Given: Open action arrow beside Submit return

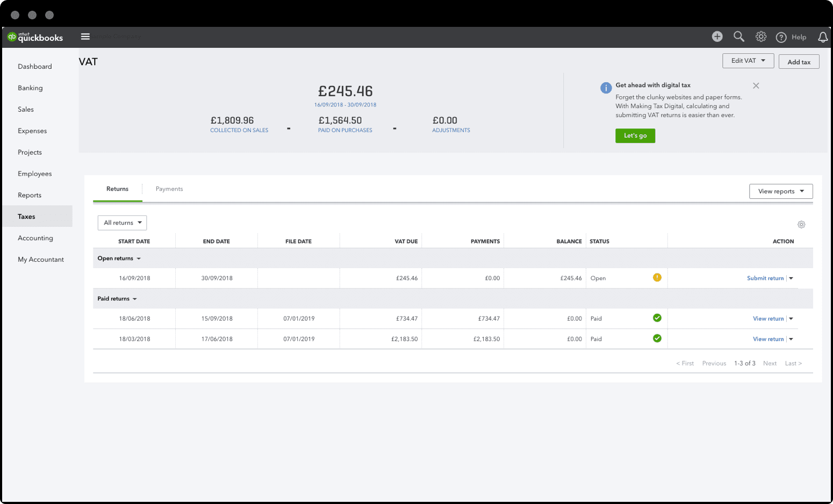Looking at the screenshot, I should (x=791, y=278).
